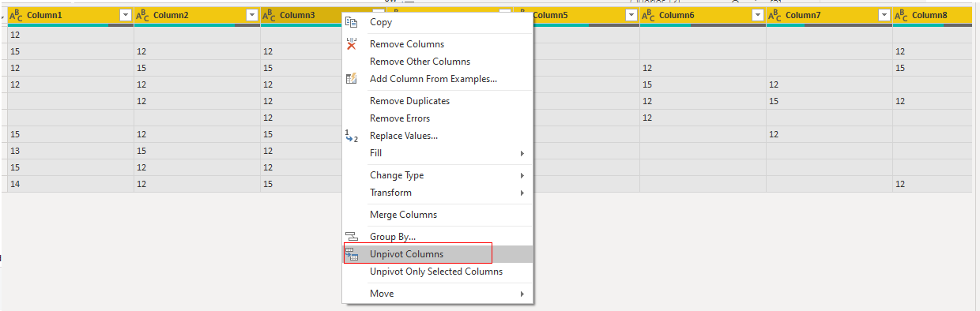Click the ABC data type icon of Column2
980x311 pixels.
pos(142,15)
